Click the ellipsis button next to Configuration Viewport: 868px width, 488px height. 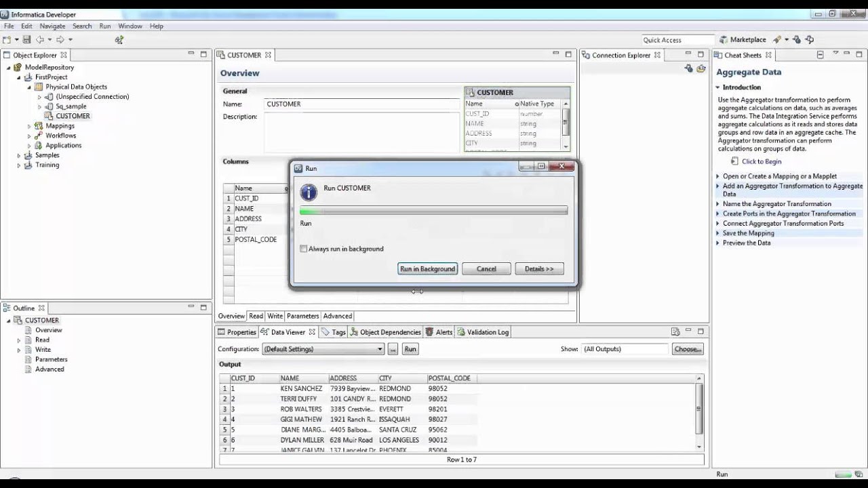click(393, 349)
